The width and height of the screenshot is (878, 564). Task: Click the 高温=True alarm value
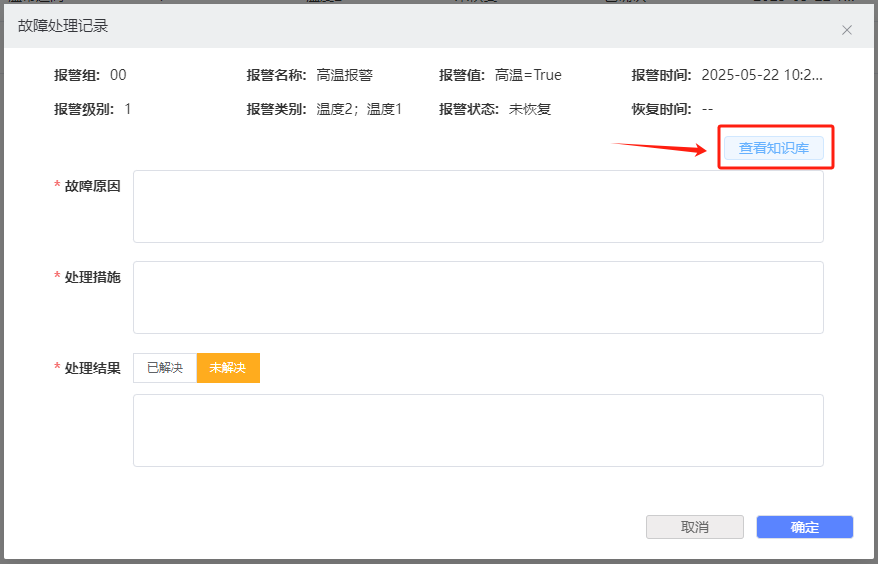click(528, 75)
